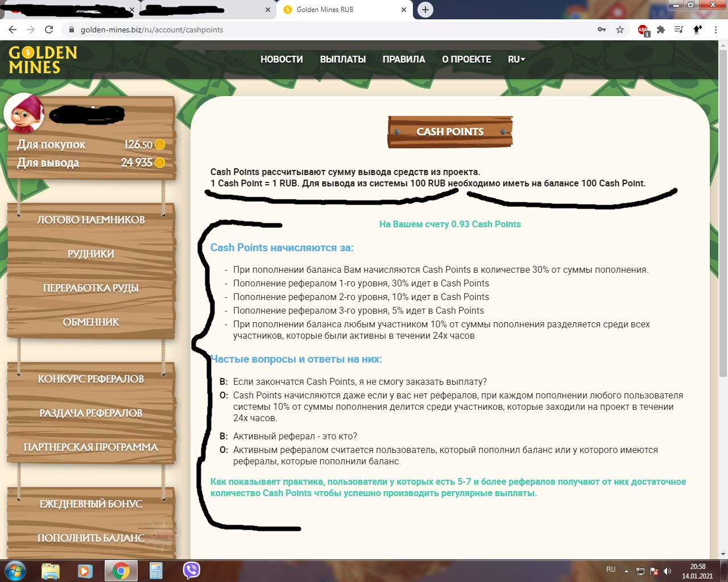Click the 'Cash Points начисляются за:' heading
This screenshot has height=582, width=728.
point(282,248)
